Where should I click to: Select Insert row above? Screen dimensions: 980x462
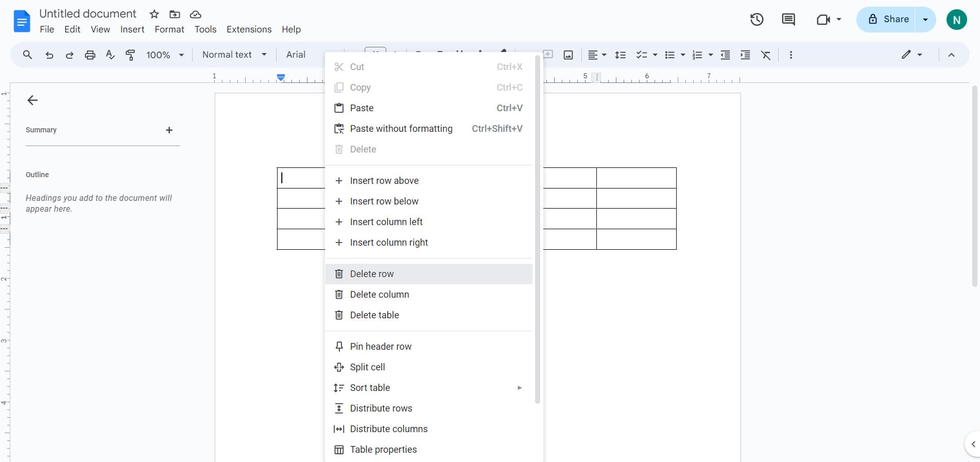pyautogui.click(x=429, y=181)
